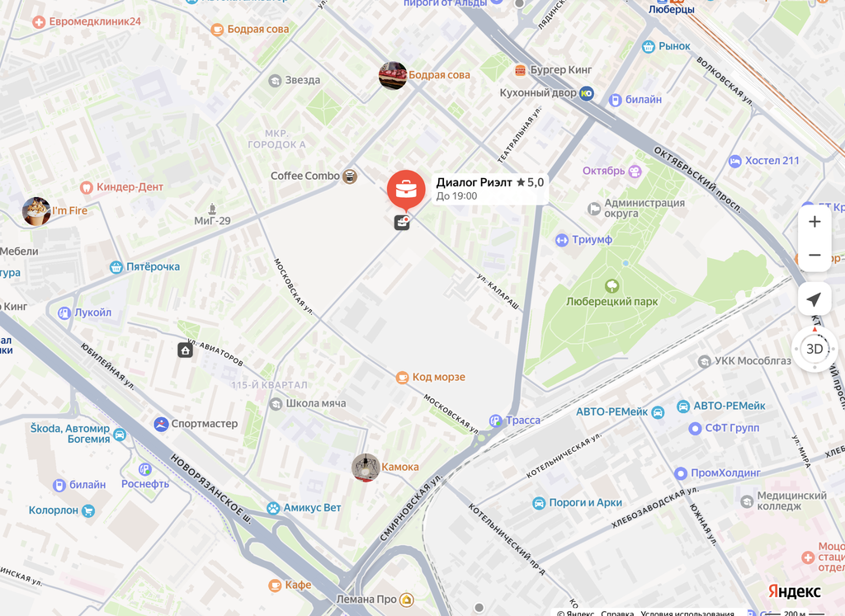
Task: Select the Спортмастер store icon
Action: tap(161, 425)
